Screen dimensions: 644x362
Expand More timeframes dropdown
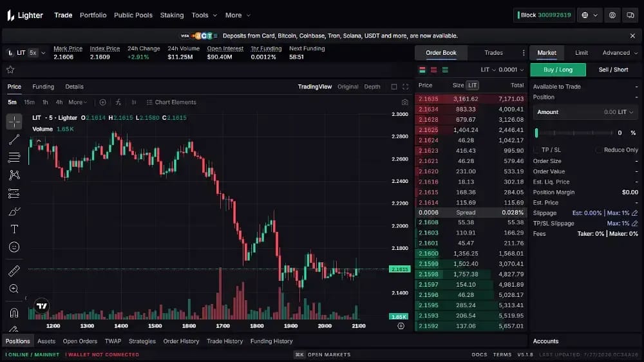pyautogui.click(x=78, y=102)
